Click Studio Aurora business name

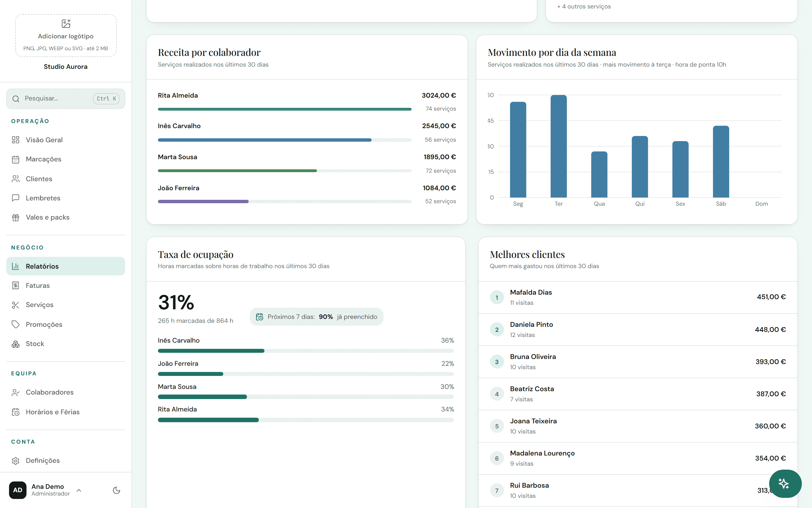tap(66, 67)
